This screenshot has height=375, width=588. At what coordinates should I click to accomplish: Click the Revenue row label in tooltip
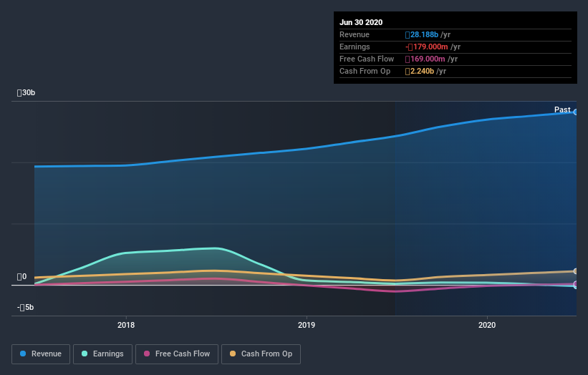[x=355, y=35]
